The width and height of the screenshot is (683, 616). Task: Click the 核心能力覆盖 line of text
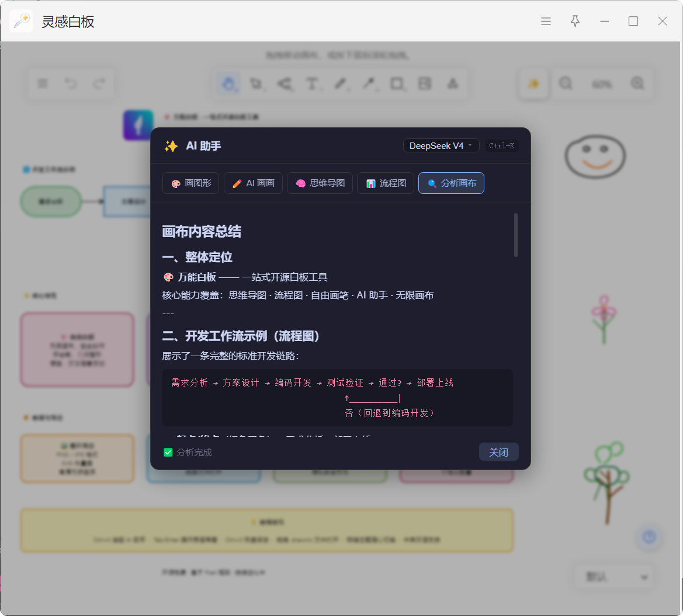[x=298, y=295]
